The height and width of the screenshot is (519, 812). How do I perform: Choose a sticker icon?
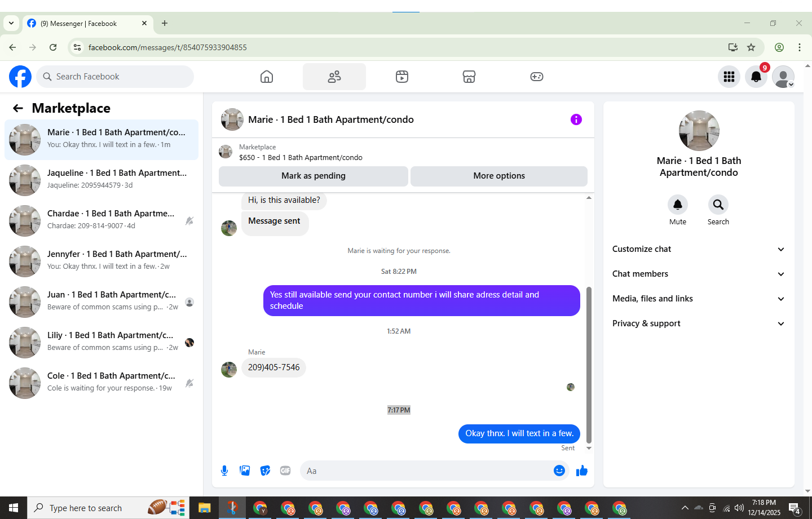tap(265, 471)
